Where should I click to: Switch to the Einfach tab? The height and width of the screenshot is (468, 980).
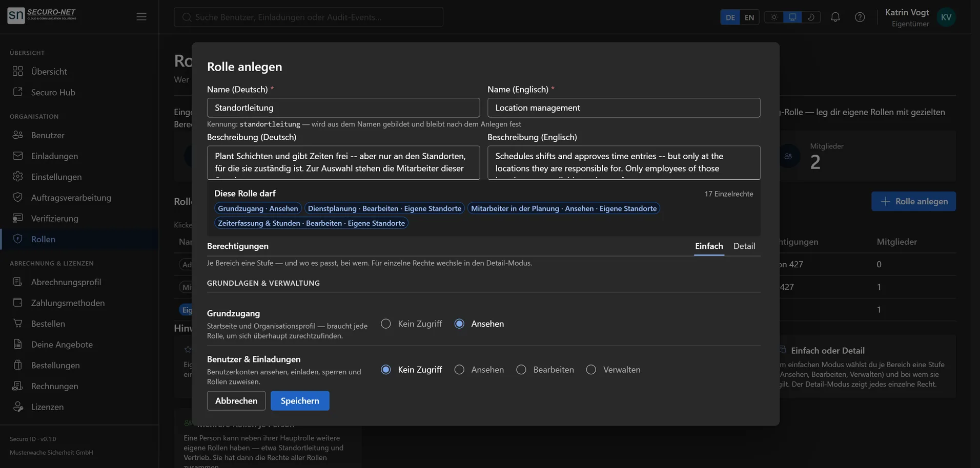[709, 246]
